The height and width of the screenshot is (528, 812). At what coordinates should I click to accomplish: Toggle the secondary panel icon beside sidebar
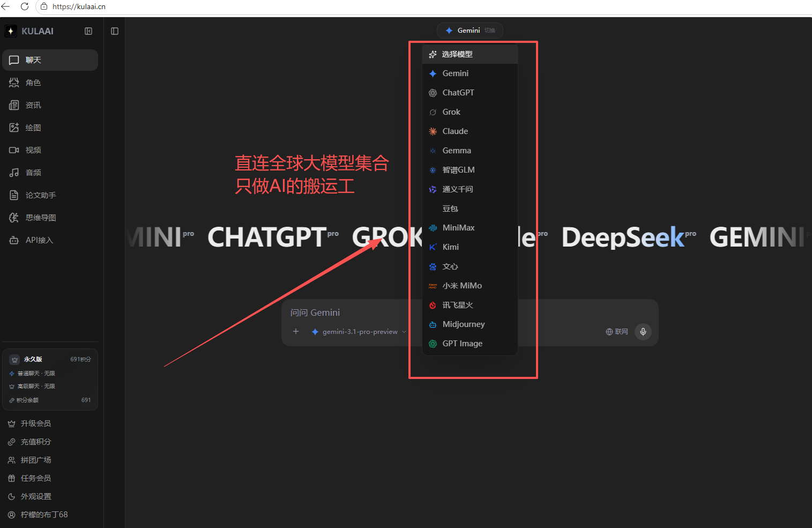(x=115, y=31)
